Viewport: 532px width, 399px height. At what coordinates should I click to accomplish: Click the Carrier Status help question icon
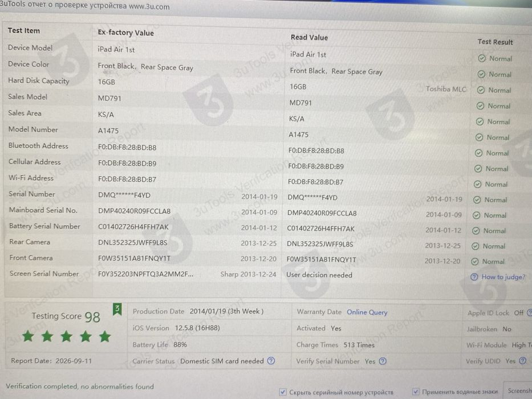click(x=271, y=361)
